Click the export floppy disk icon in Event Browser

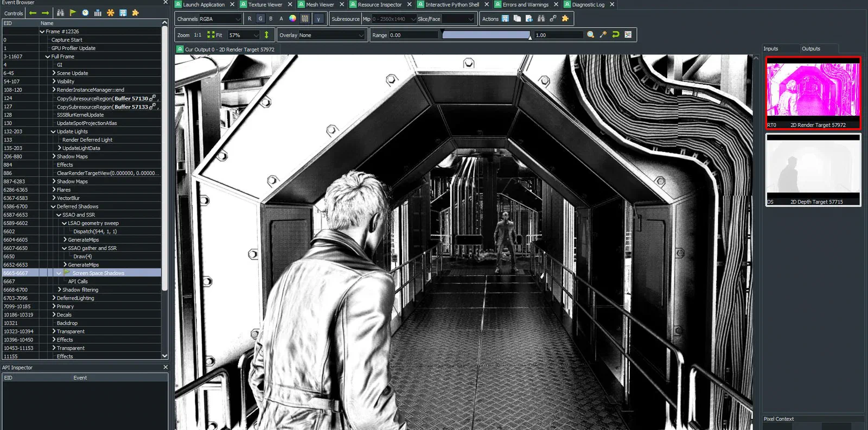[x=123, y=12]
